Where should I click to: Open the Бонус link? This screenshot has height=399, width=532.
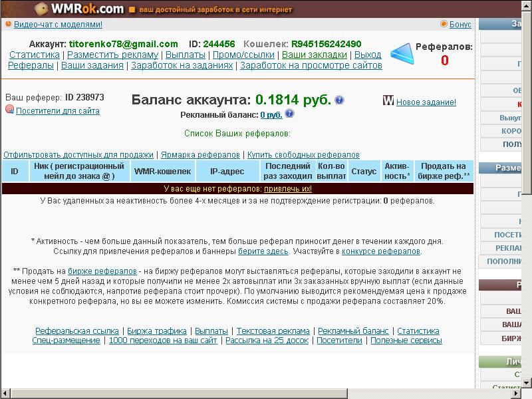460,25
